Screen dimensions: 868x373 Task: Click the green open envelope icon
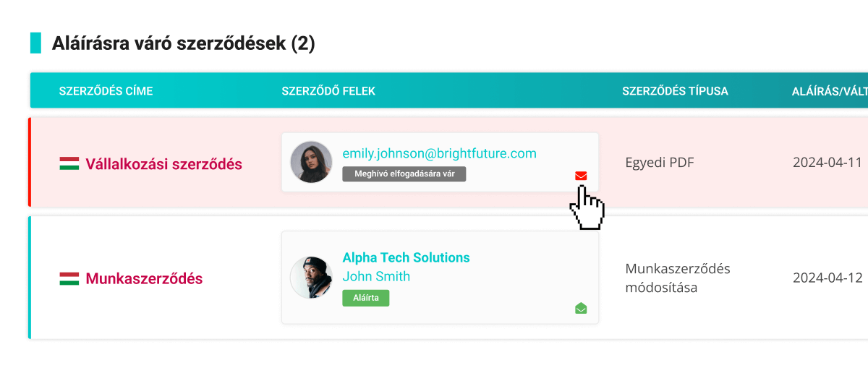(581, 309)
